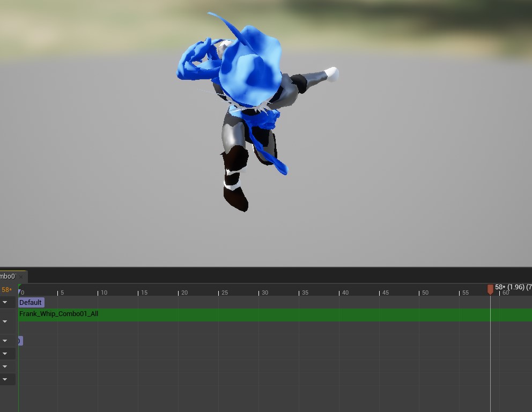The image size is (532, 412).
Task: Click the character's white outstretched hand
Action: [x=331, y=73]
